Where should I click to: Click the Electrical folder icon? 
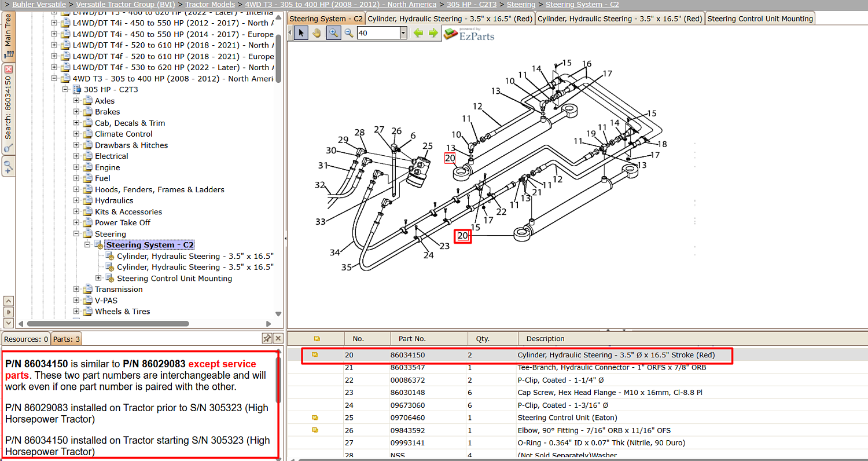point(88,156)
